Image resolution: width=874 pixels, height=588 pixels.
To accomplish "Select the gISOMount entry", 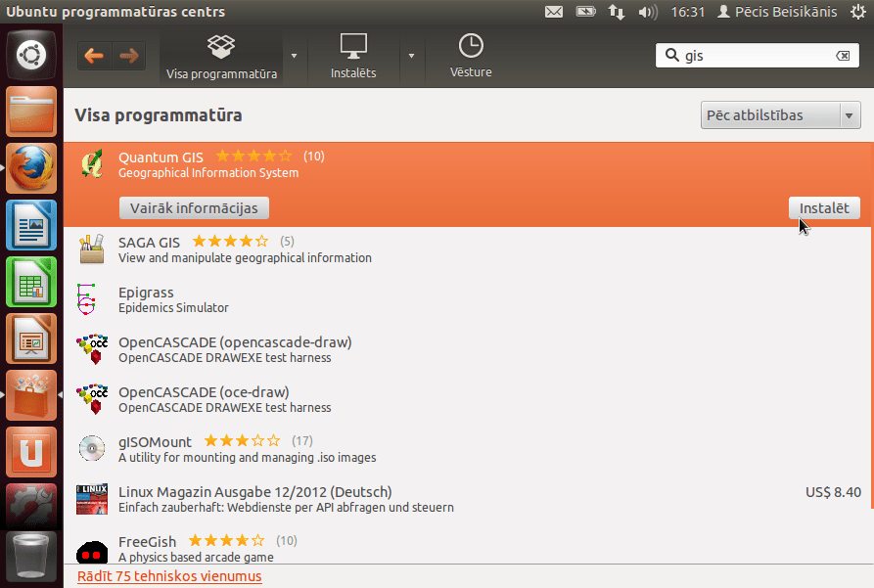I will point(467,449).
